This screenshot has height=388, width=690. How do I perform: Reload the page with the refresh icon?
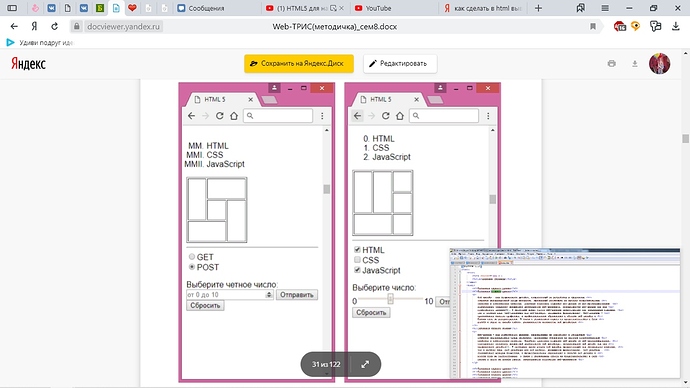tap(54, 26)
